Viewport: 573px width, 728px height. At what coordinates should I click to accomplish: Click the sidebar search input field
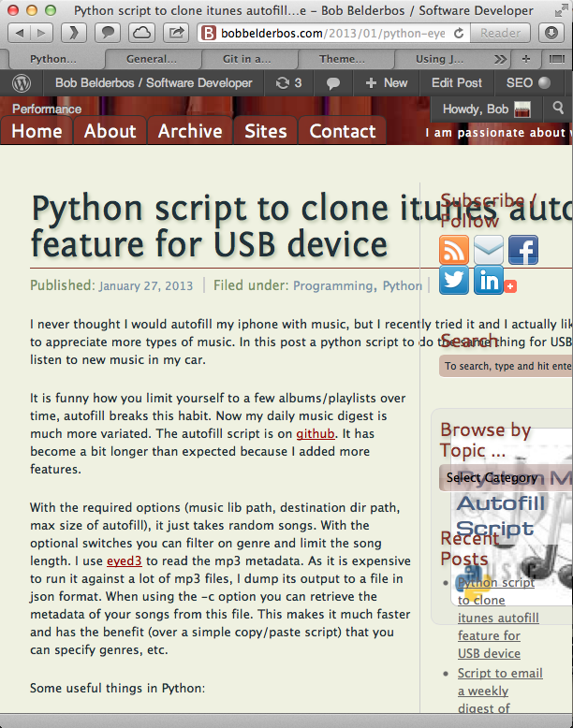tap(507, 366)
